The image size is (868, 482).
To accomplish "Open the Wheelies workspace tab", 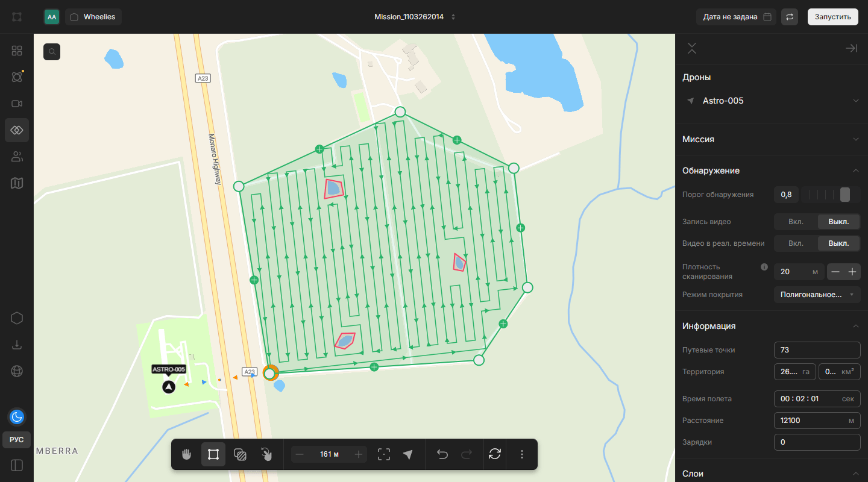I will (x=93, y=17).
